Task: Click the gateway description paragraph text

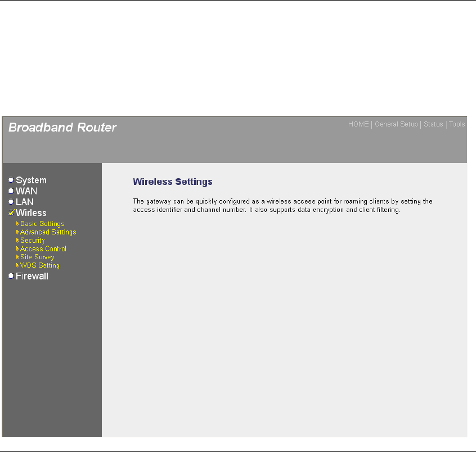Action: pos(282,206)
